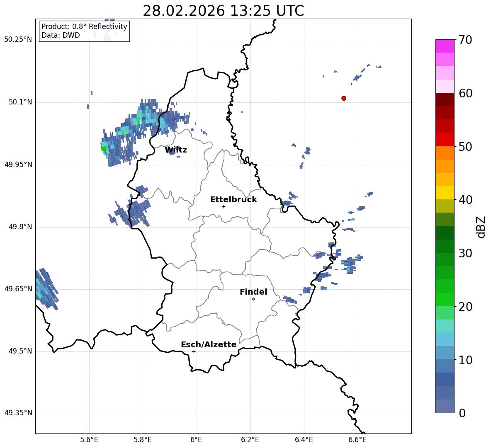Click the Wiltz city label
The image size is (491, 448).
[176, 150]
